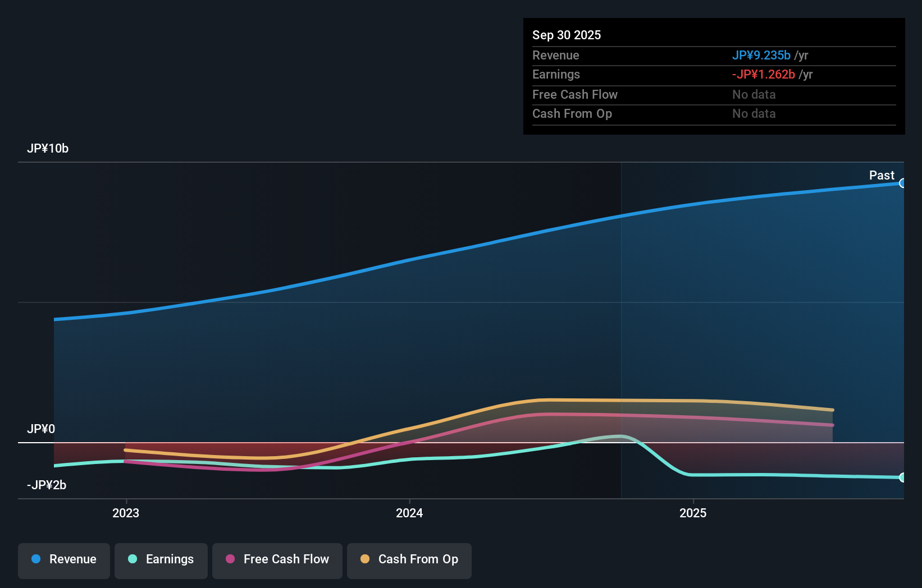Select the Revenue endpoint marker on the chart
The width and height of the screenshot is (922, 588).
(x=903, y=183)
